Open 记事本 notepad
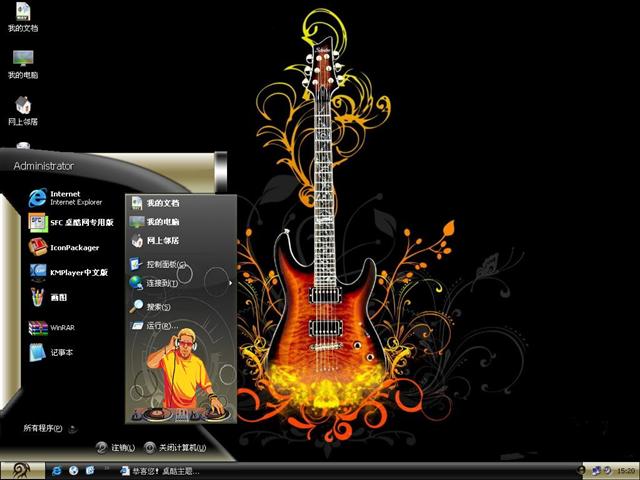This screenshot has height=480, width=640. pyautogui.click(x=51, y=352)
